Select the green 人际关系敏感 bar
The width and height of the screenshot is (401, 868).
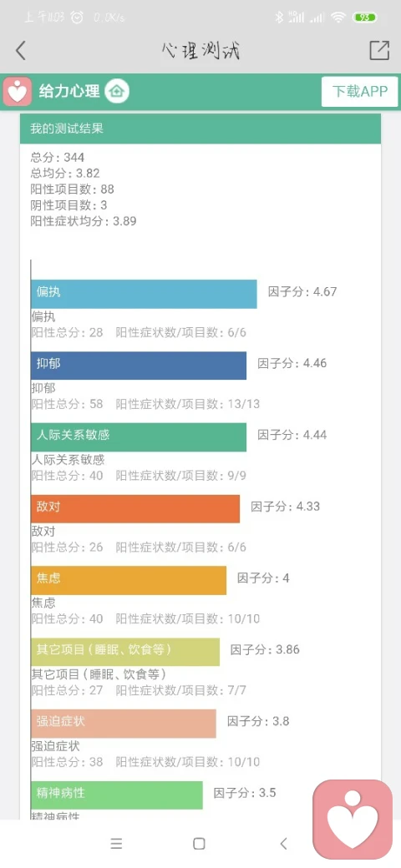tap(139, 437)
